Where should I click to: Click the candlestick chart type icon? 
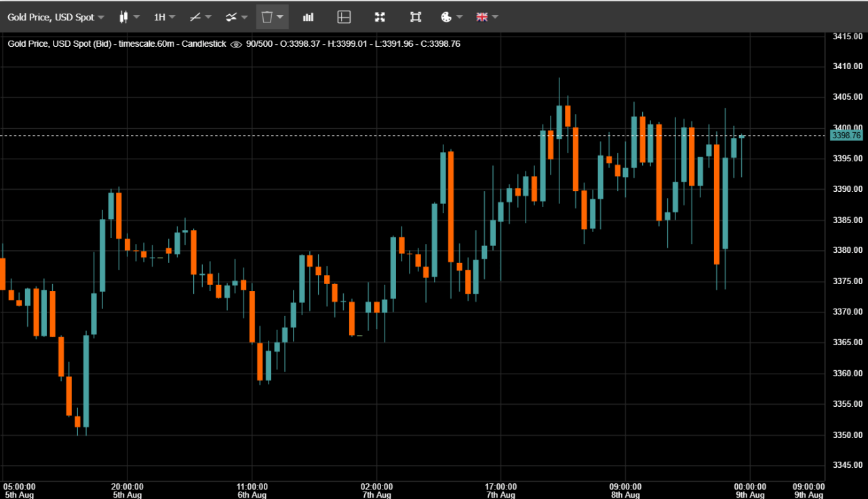click(x=123, y=17)
